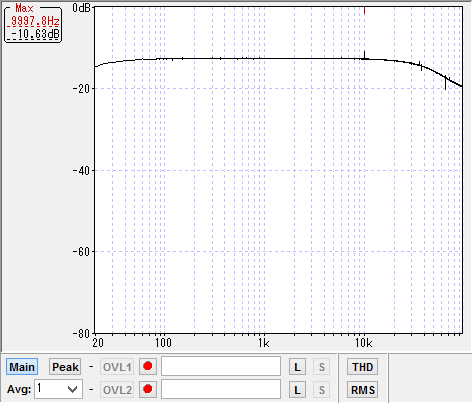Toggle the RMS measurement button
Viewport: 473px width, 403px height.
[x=362, y=390]
